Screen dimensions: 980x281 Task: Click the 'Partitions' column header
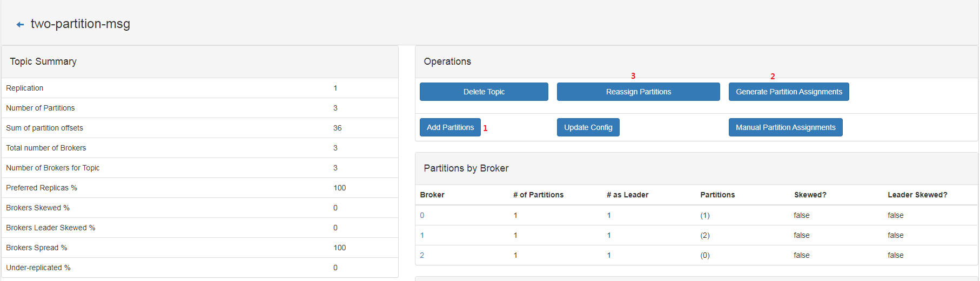tap(717, 195)
